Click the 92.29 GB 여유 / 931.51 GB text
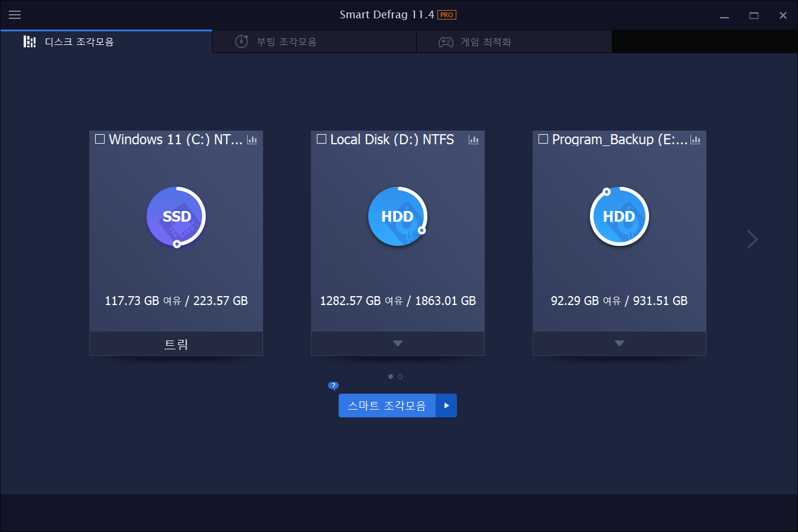This screenshot has height=532, width=798. 619,301
